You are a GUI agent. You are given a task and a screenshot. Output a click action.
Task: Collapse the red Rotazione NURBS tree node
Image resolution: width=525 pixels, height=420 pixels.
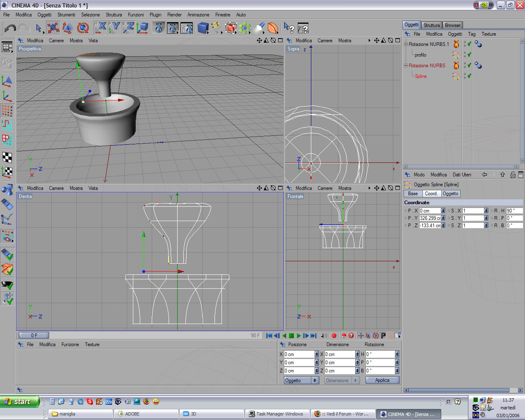406,65
